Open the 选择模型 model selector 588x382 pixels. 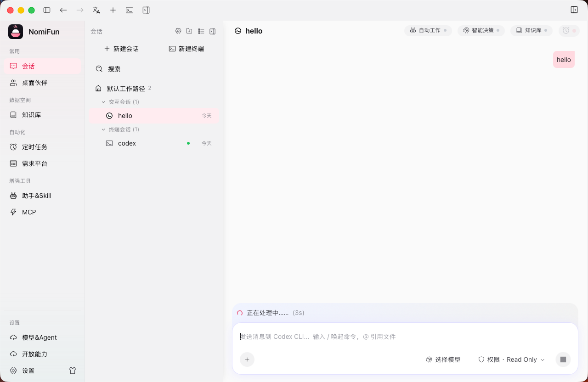point(443,360)
